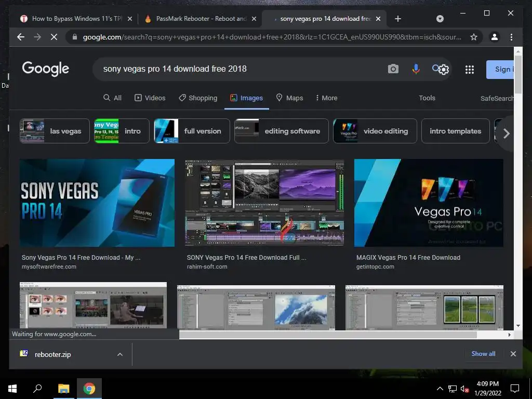The image size is (532, 399).
Task: Select the 'intro templates' suggestion chip
Action: point(455,131)
